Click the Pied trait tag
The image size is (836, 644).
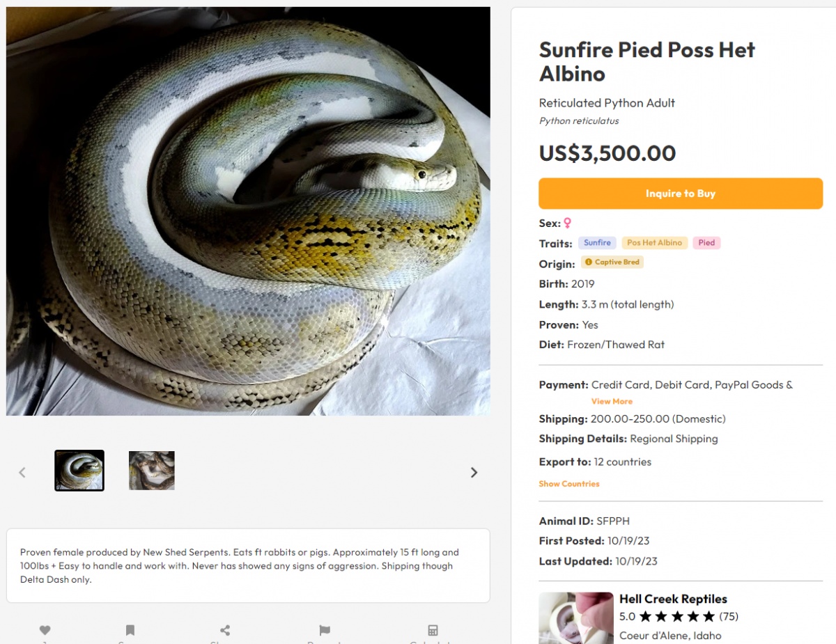pos(706,243)
